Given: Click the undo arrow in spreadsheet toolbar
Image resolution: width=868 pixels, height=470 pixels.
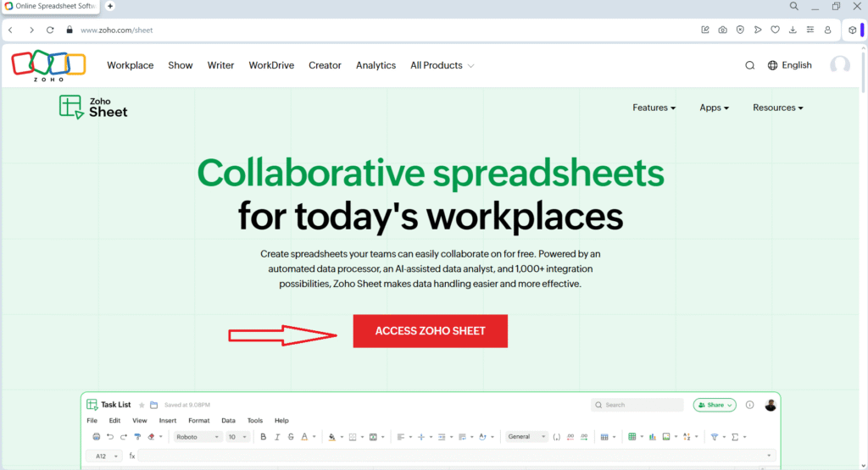Looking at the screenshot, I should click(x=110, y=437).
